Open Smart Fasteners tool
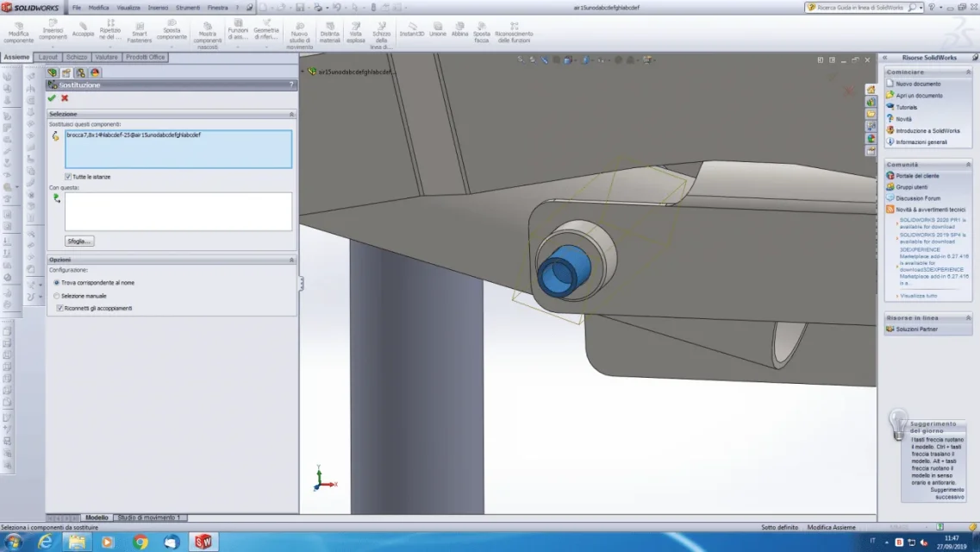The height and width of the screenshot is (552, 980). point(140,32)
